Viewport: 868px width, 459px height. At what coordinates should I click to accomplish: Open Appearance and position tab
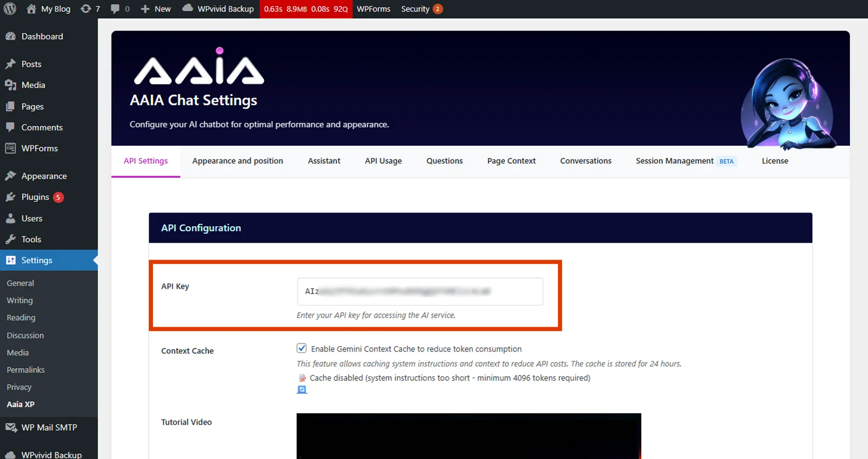point(238,161)
